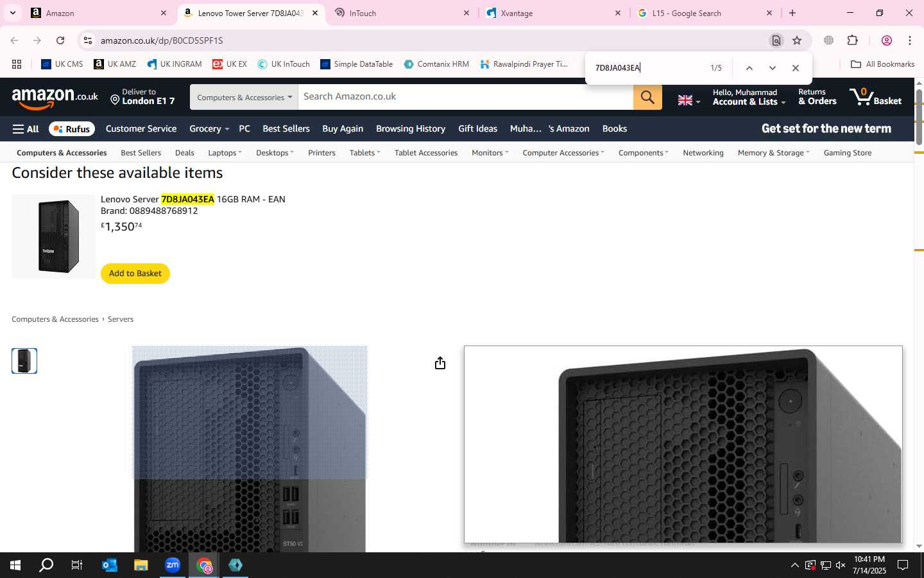
Task: Reload the page with refresh icon
Action: [60, 40]
